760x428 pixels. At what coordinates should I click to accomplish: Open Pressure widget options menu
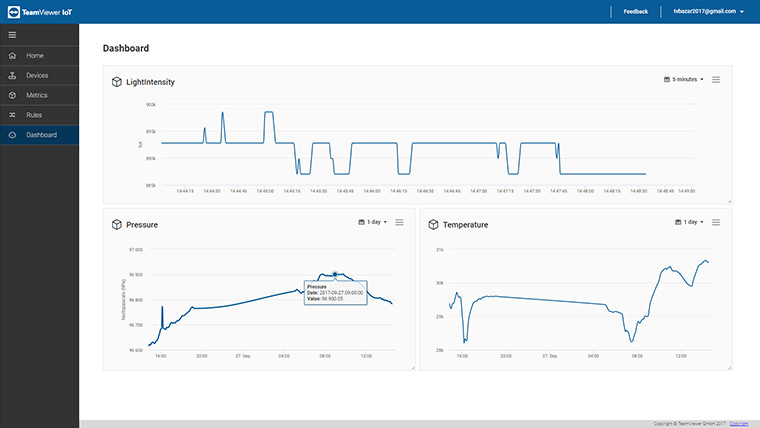pyautogui.click(x=399, y=222)
